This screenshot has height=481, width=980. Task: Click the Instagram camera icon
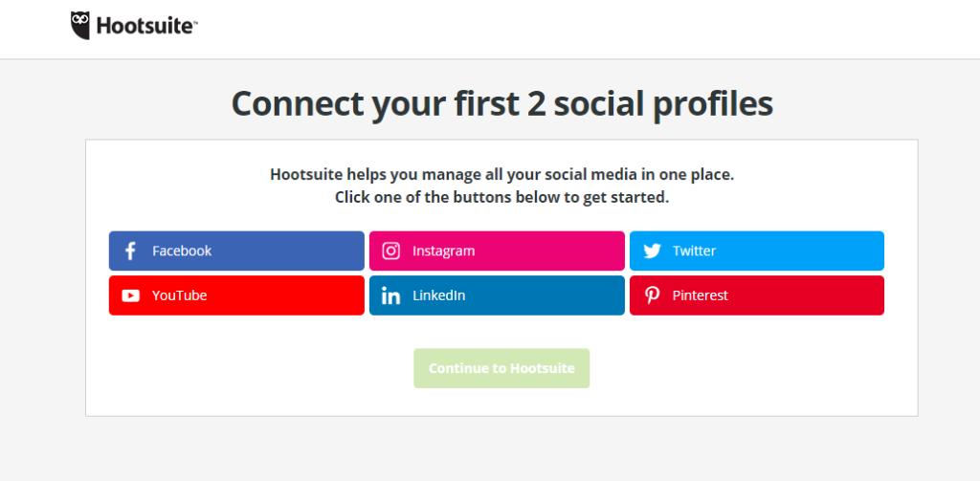coord(390,251)
